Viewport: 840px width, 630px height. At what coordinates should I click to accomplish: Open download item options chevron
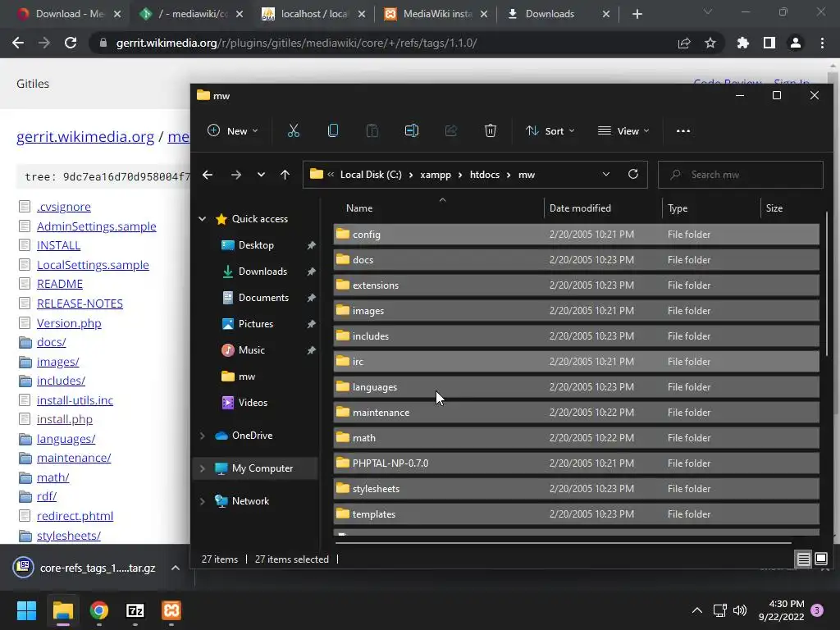click(176, 568)
